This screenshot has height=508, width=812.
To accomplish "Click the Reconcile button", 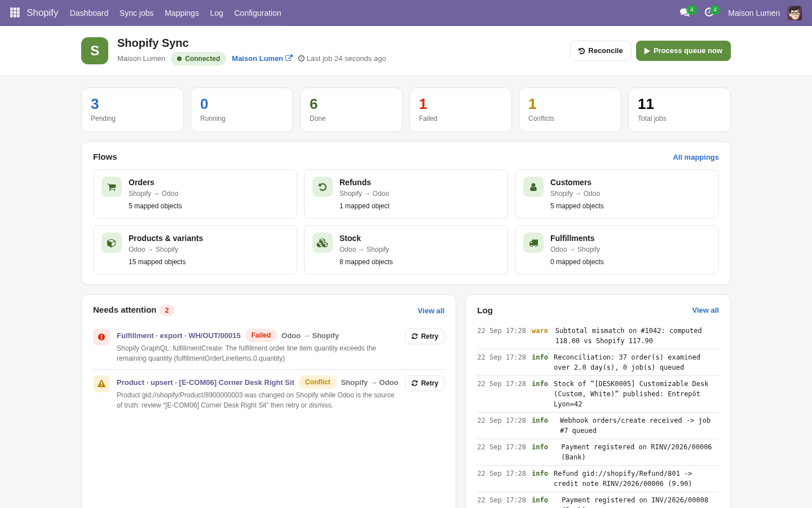I will (601, 51).
